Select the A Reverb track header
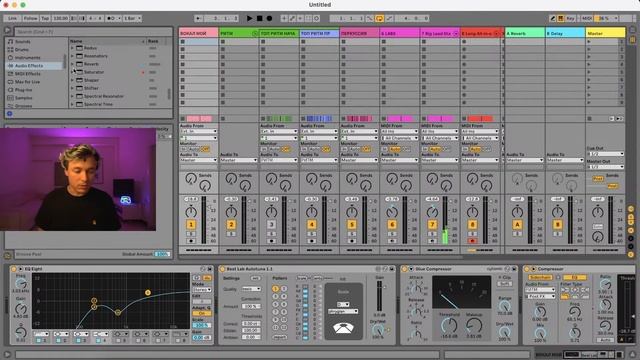The width and height of the screenshot is (640, 360). click(x=525, y=33)
